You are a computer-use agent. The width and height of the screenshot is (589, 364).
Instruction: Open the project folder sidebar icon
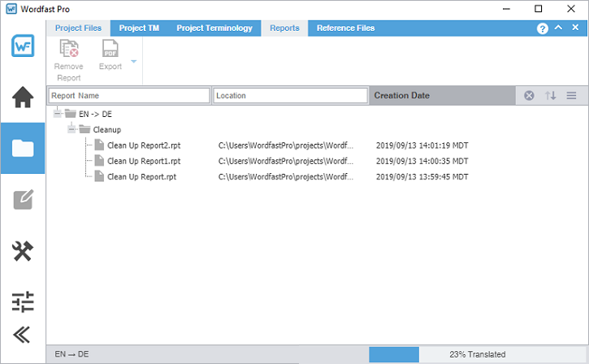23,148
